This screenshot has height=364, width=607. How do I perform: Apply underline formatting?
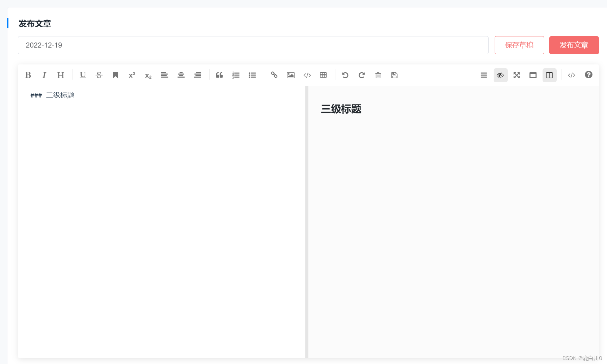pos(83,75)
